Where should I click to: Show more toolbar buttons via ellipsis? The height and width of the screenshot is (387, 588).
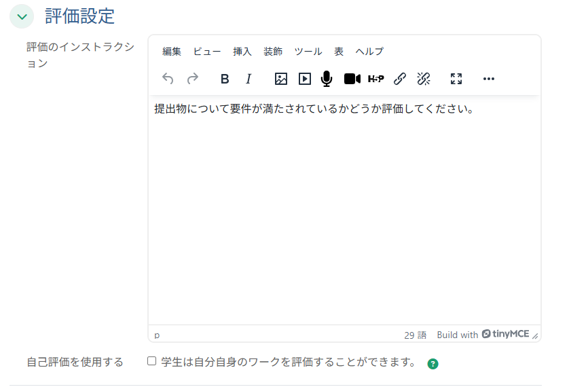489,79
